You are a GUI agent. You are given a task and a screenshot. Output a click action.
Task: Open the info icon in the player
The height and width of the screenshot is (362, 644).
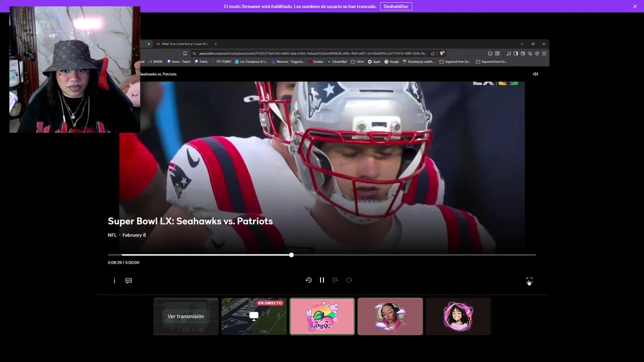(x=114, y=281)
